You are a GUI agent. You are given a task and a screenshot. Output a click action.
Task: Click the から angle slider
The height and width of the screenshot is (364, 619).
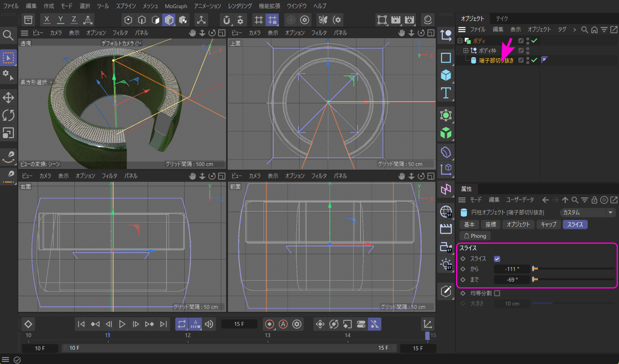click(573, 269)
